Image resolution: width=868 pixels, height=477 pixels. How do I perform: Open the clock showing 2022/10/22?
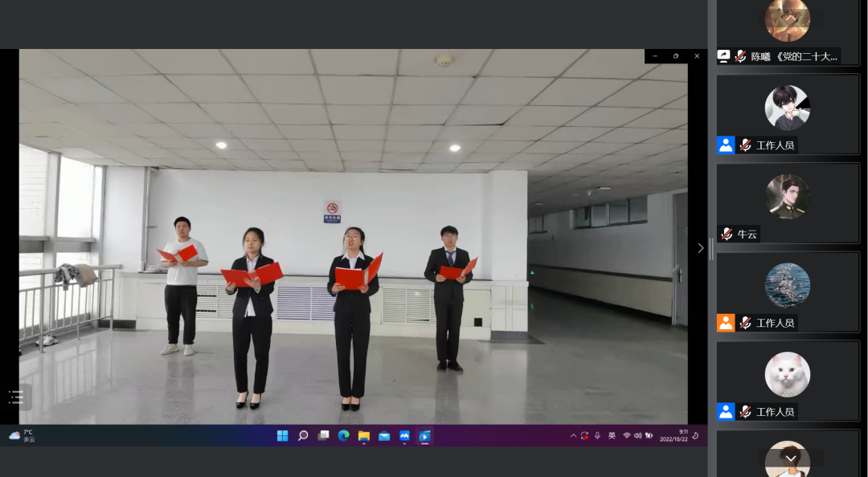[x=674, y=435]
